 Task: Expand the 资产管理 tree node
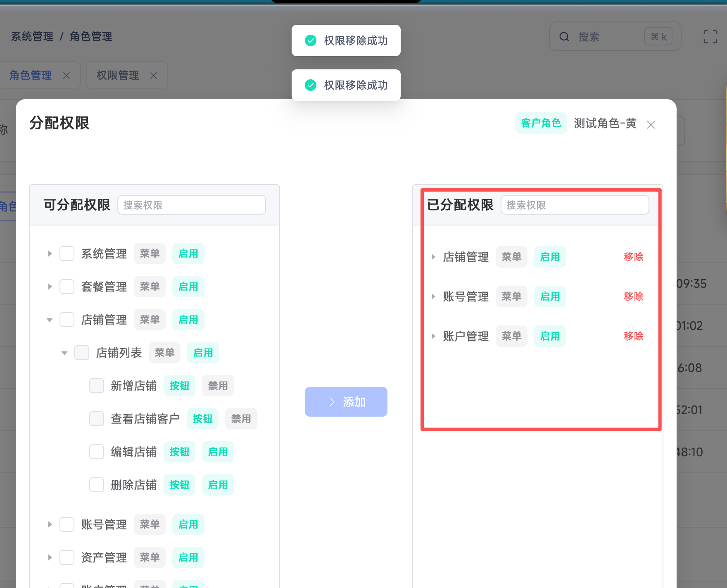tap(50, 557)
